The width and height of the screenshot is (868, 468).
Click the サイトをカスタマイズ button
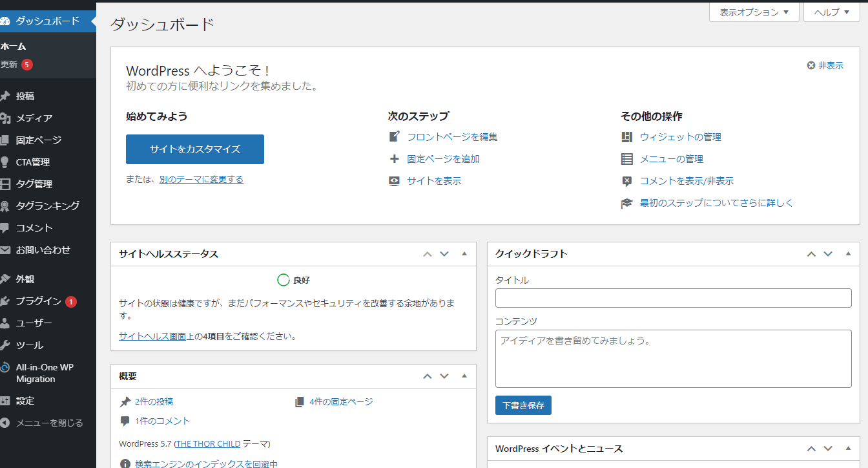pos(195,149)
